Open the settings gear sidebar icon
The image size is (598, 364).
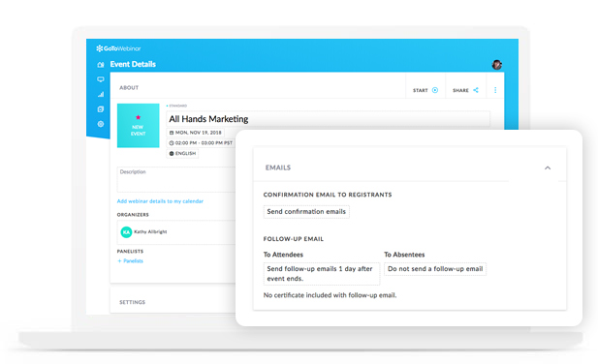(100, 124)
